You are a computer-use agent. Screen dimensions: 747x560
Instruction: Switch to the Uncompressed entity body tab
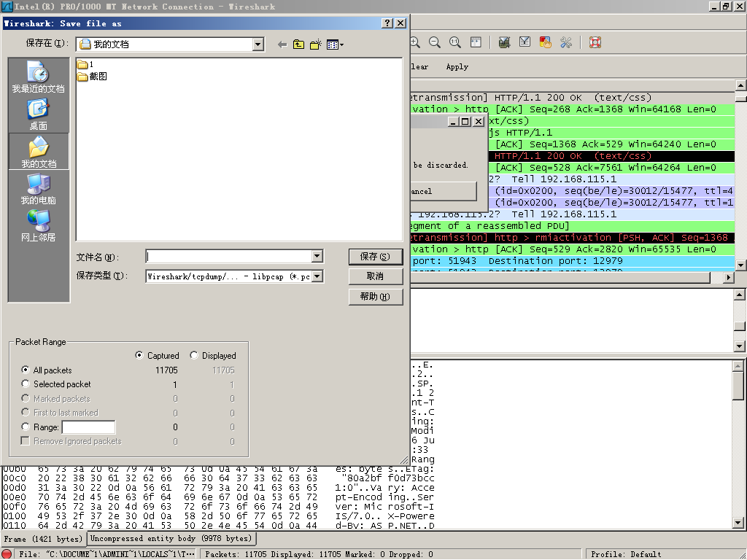coord(171,538)
